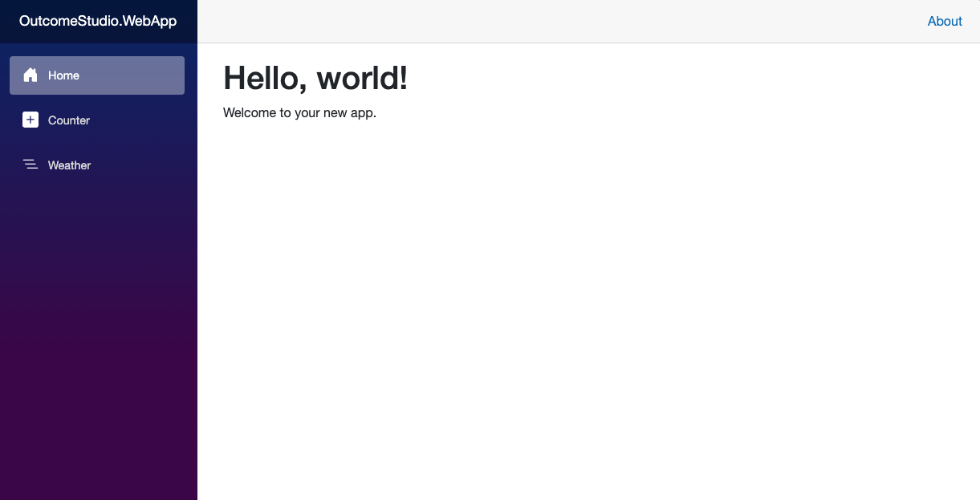Click the top navigation bar area
The width and height of the screenshot is (980, 500).
tap(562, 21)
